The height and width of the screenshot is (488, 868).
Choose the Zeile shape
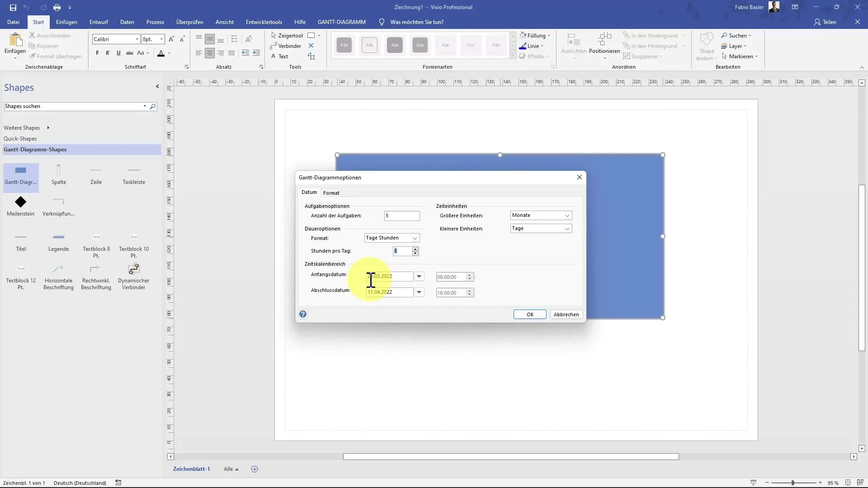pos(96,175)
